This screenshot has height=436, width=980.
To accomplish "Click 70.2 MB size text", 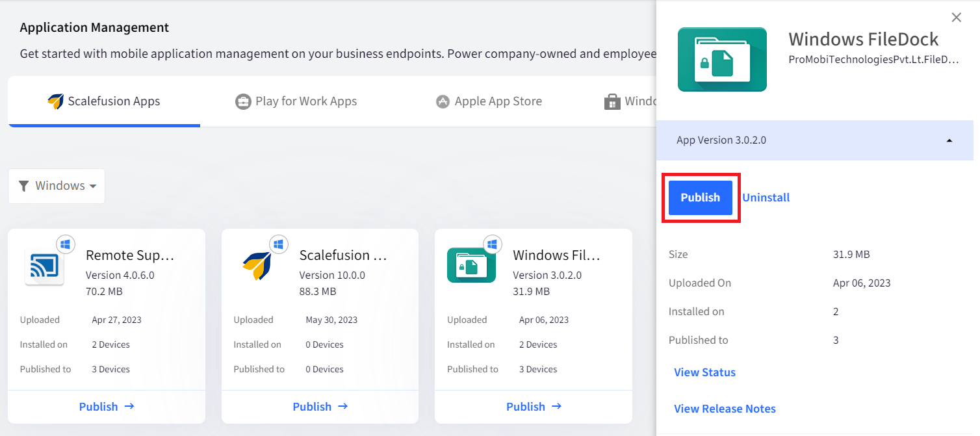I will click(104, 292).
